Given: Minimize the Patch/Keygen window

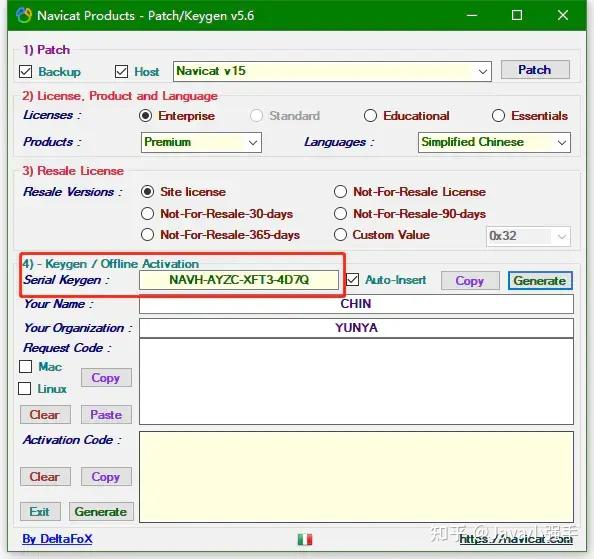Looking at the screenshot, I should [472, 16].
